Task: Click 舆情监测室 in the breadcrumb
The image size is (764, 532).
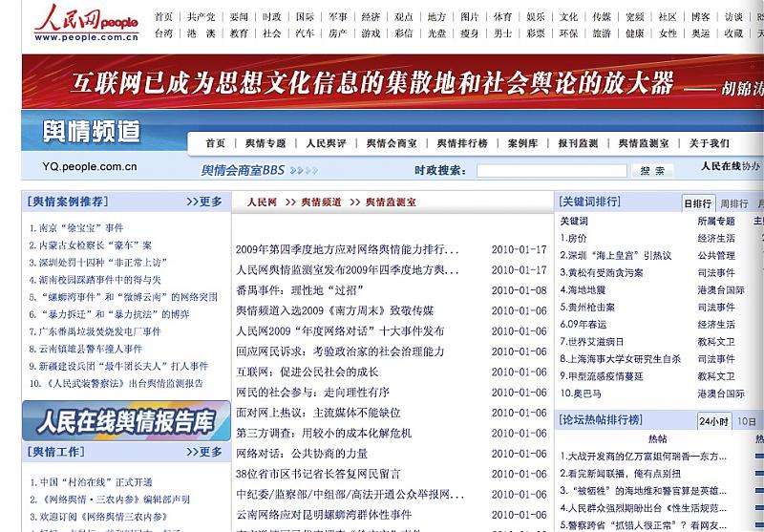Action: tap(391, 202)
